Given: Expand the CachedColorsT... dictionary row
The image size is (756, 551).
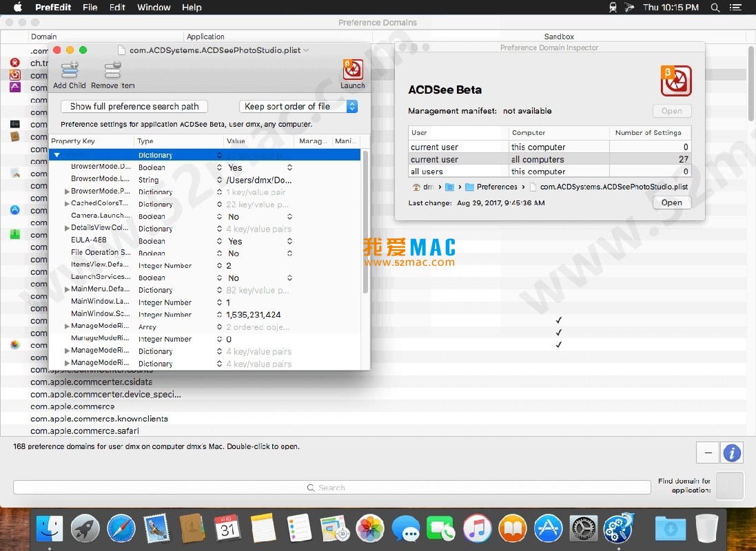Looking at the screenshot, I should tap(67, 203).
